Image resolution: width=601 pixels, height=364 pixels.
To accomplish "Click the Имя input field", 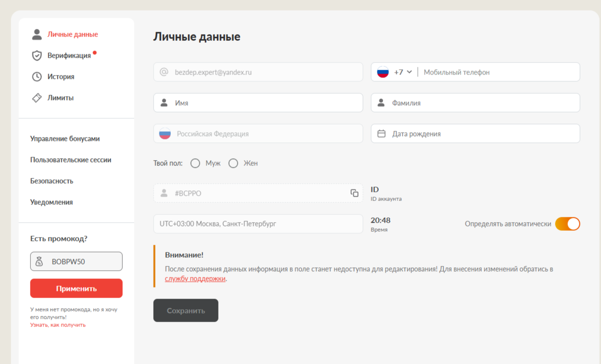I will tap(265, 103).
